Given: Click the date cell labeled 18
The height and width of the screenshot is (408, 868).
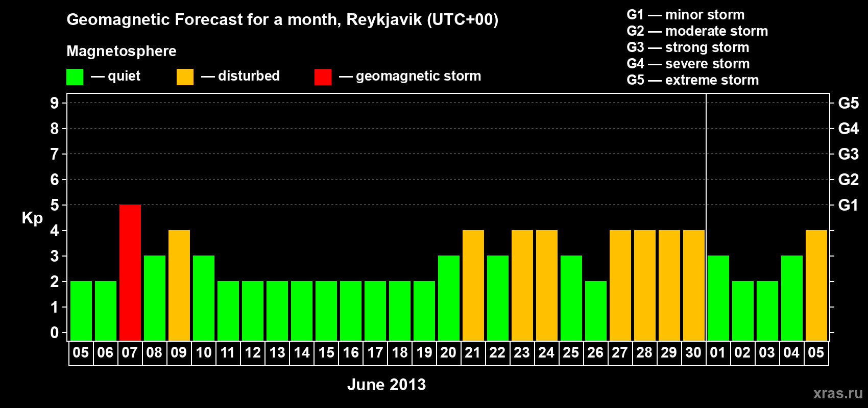Looking at the screenshot, I should (400, 353).
